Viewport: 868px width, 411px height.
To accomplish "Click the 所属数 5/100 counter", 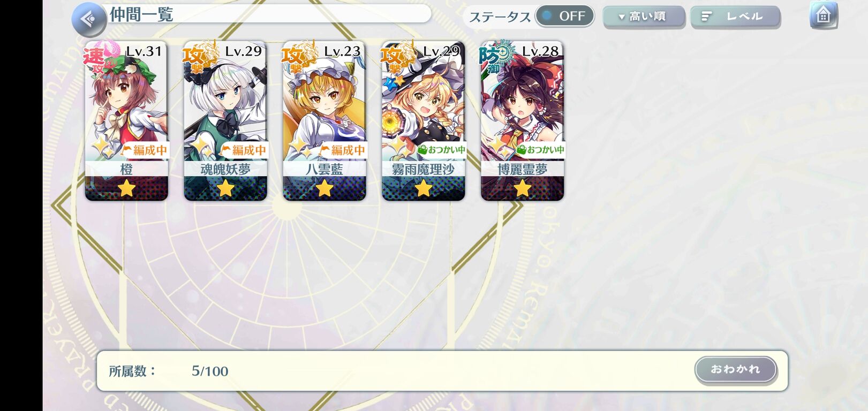I will tap(169, 371).
